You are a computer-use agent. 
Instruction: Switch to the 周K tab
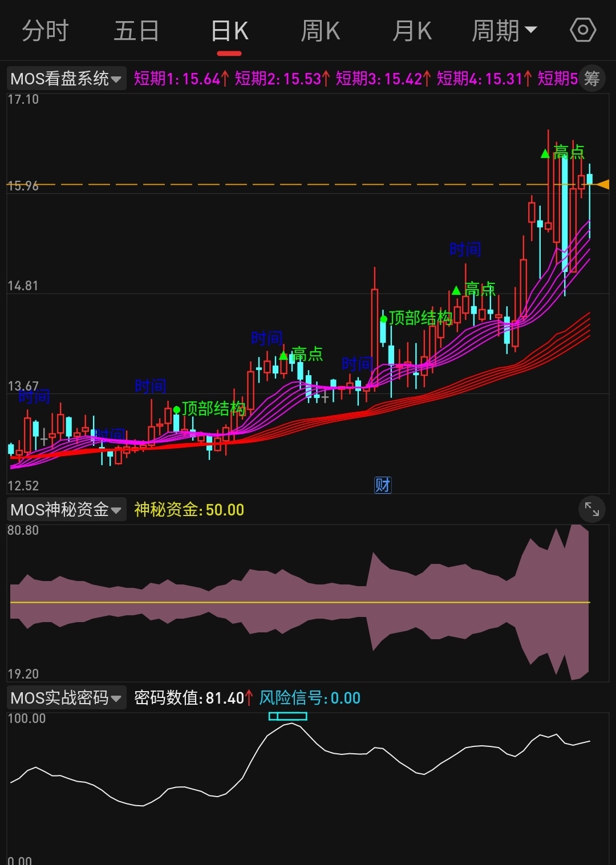click(321, 31)
